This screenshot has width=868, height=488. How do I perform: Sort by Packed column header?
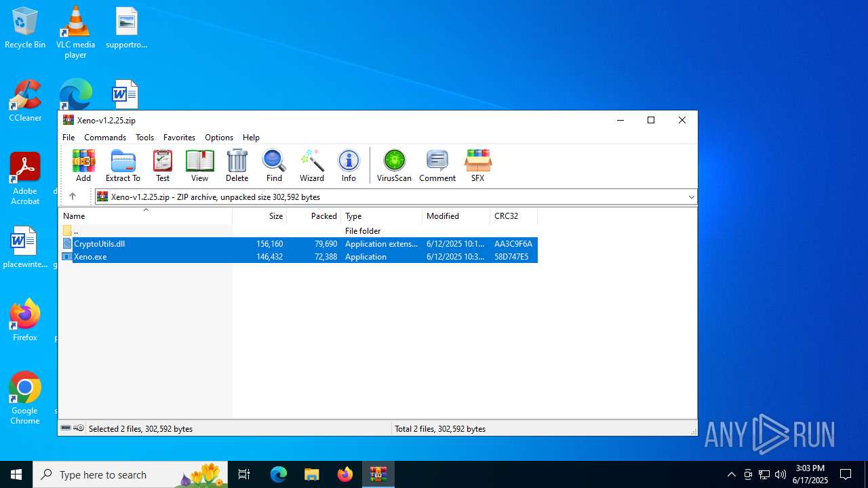point(314,216)
